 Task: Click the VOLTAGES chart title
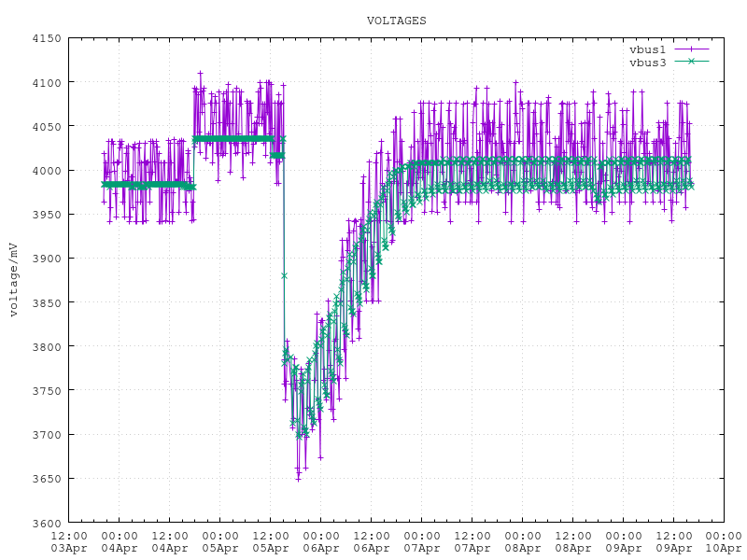pyautogui.click(x=396, y=20)
